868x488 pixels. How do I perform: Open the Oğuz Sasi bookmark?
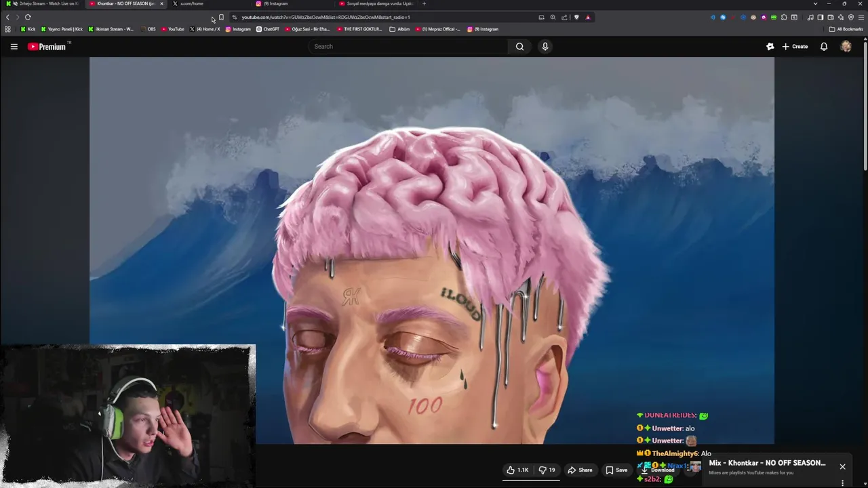(x=307, y=29)
